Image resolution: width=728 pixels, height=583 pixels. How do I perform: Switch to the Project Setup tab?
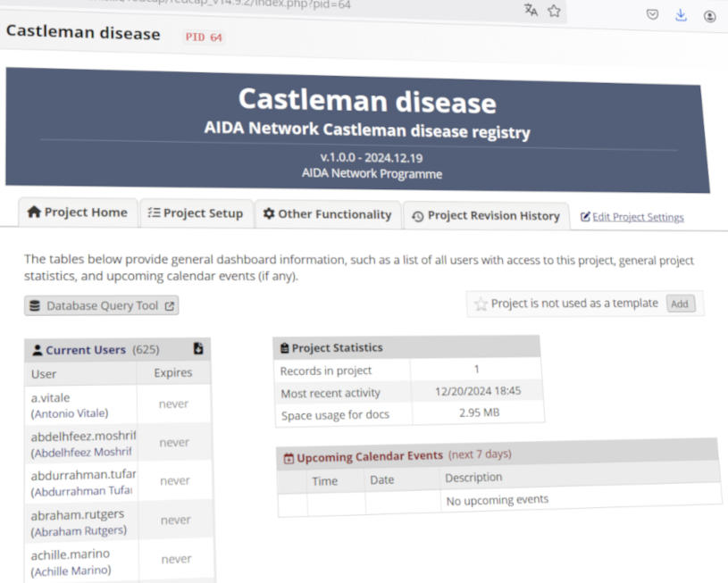(x=196, y=213)
